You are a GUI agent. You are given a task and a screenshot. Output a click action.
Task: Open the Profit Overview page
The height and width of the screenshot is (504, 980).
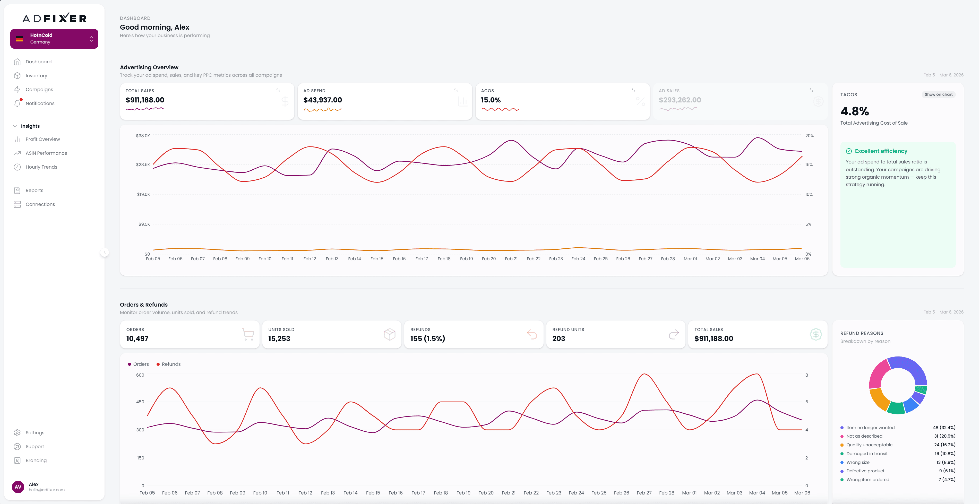pyautogui.click(x=42, y=139)
